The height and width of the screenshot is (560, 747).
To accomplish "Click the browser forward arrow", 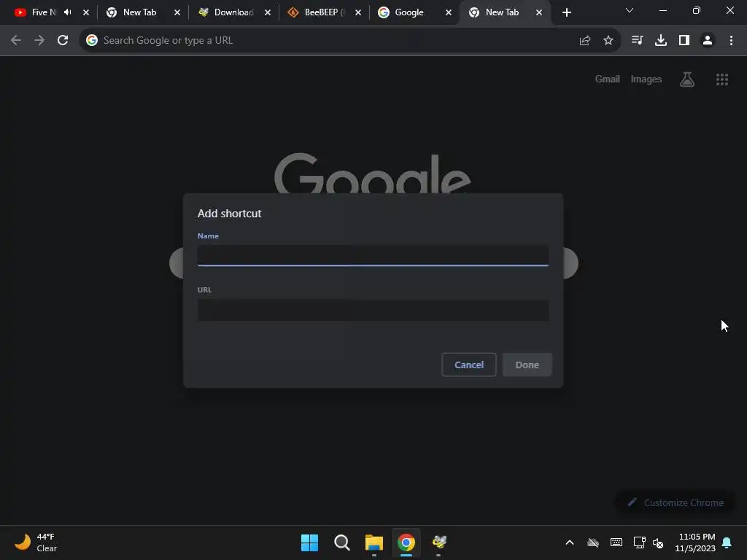I will pos(39,41).
